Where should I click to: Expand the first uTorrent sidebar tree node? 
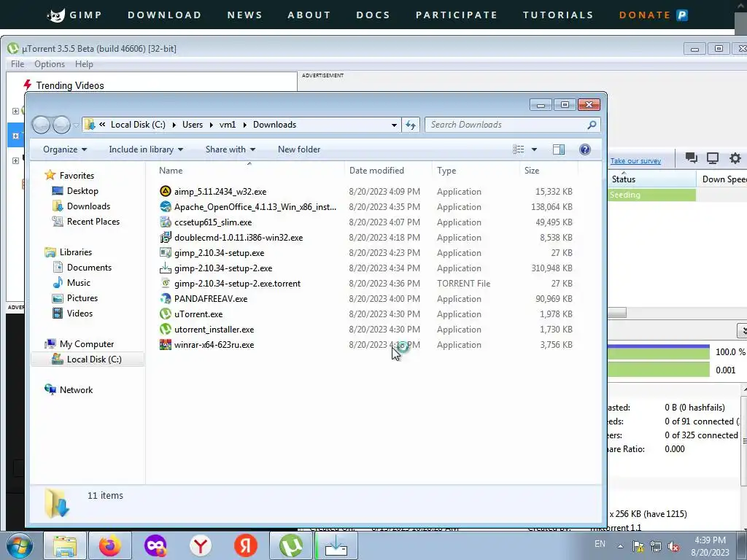15,111
